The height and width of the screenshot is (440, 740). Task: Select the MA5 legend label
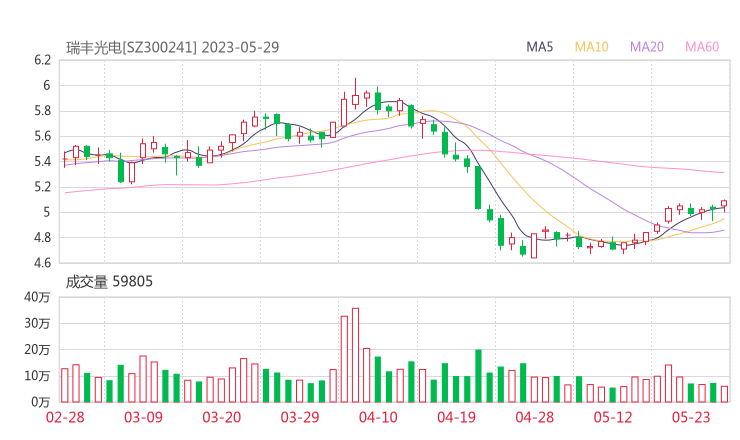539,47
